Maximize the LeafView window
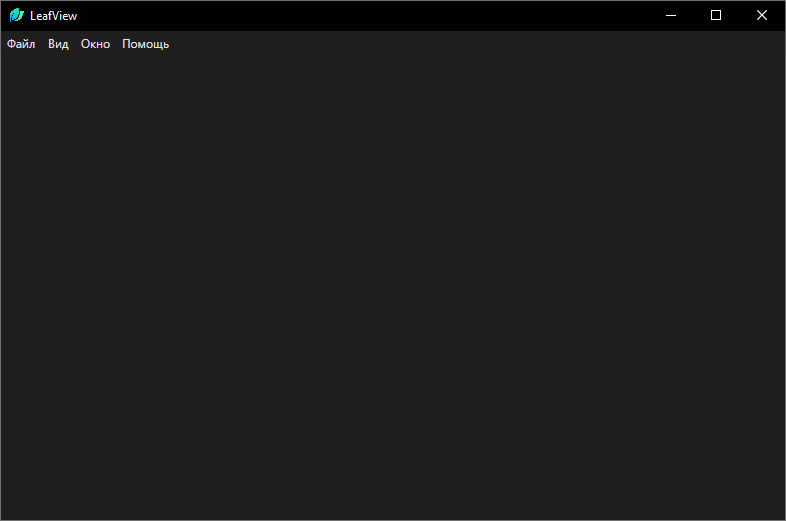Viewport: 786px width, 521px height. point(716,15)
